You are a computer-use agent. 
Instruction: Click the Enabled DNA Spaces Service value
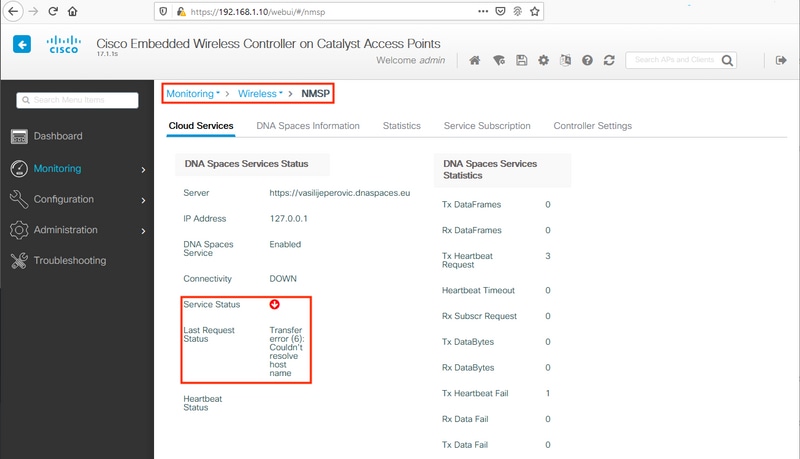coord(285,244)
